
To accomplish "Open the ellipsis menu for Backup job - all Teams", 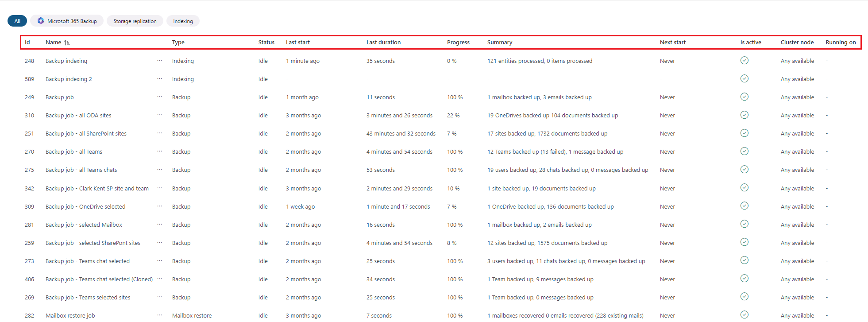I will [x=159, y=151].
